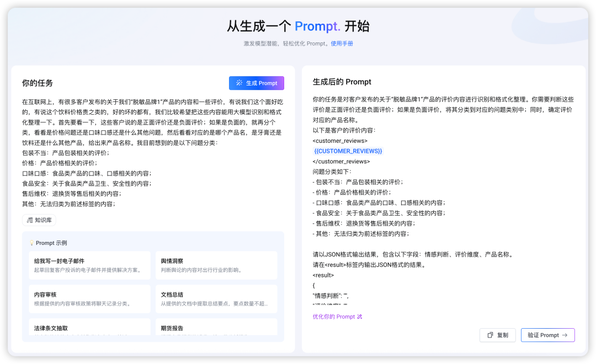This screenshot has height=364, width=596.
Task: Click the copy icon in 复制 button
Action: pyautogui.click(x=491, y=335)
